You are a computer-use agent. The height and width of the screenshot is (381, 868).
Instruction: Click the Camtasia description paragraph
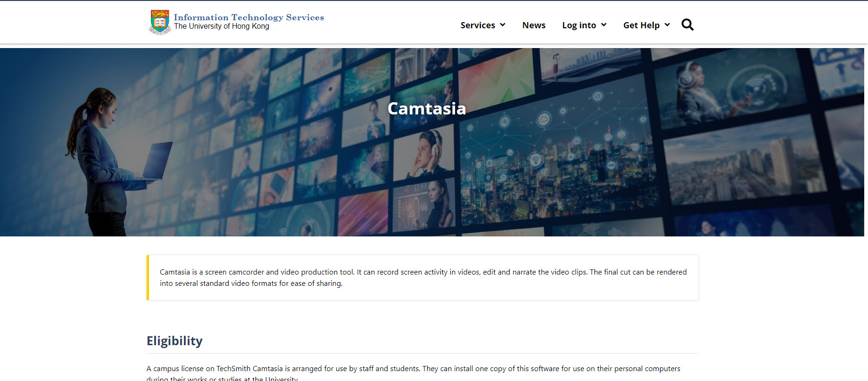(423, 277)
